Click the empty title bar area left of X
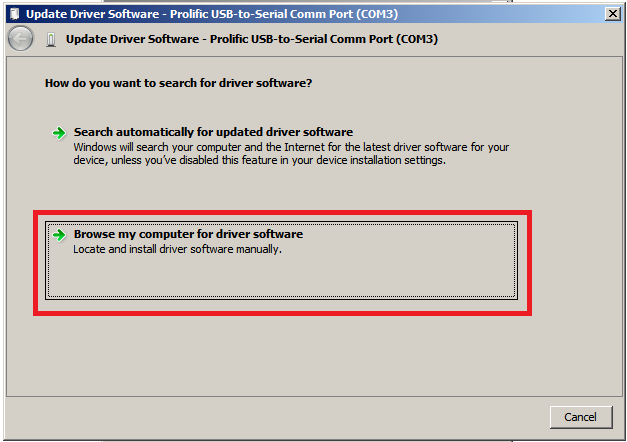The image size is (627, 442). tap(500, 14)
